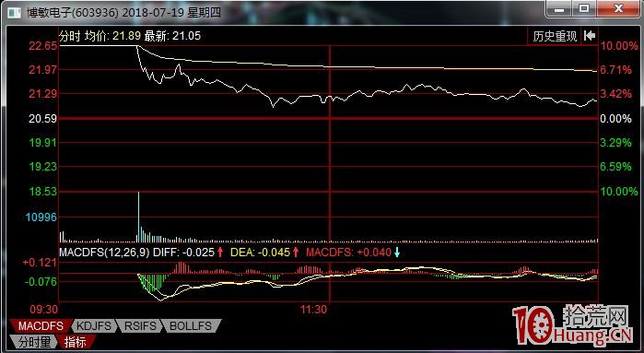Image resolution: width=644 pixels, height=353 pixels.
Task: Minimize the stock chart window
Action: pos(558,8)
